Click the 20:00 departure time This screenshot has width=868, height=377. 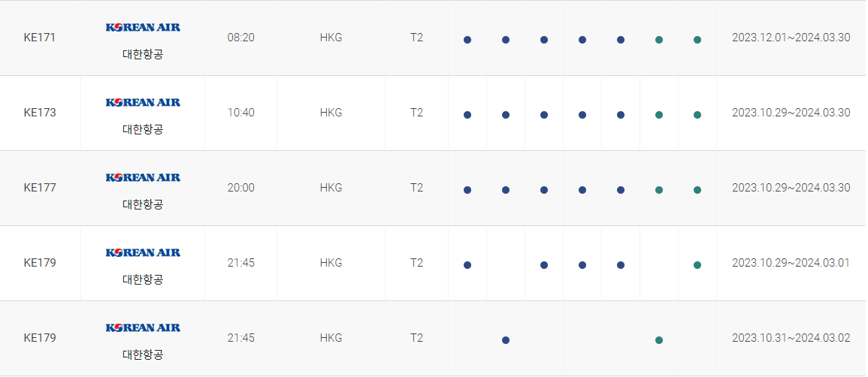coord(240,188)
